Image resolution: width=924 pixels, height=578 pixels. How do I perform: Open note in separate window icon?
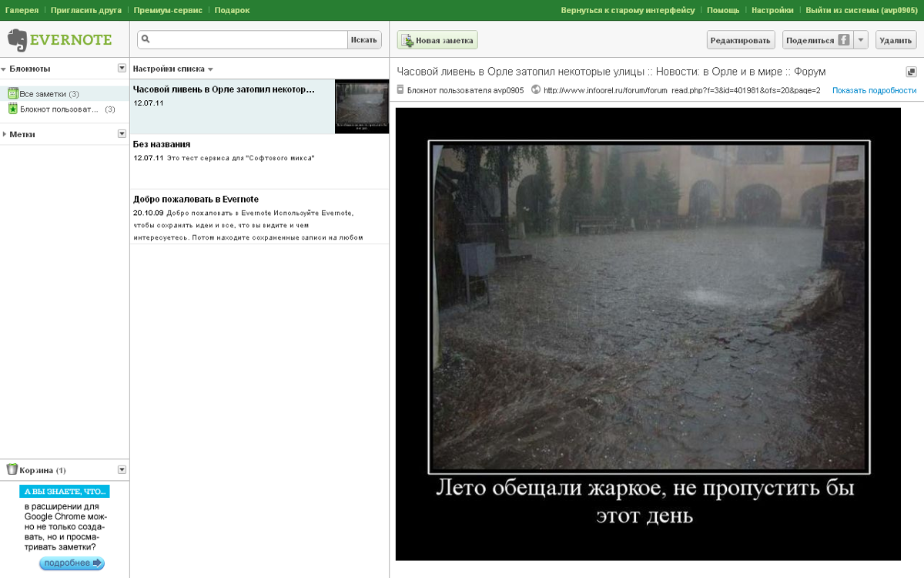pyautogui.click(x=911, y=72)
